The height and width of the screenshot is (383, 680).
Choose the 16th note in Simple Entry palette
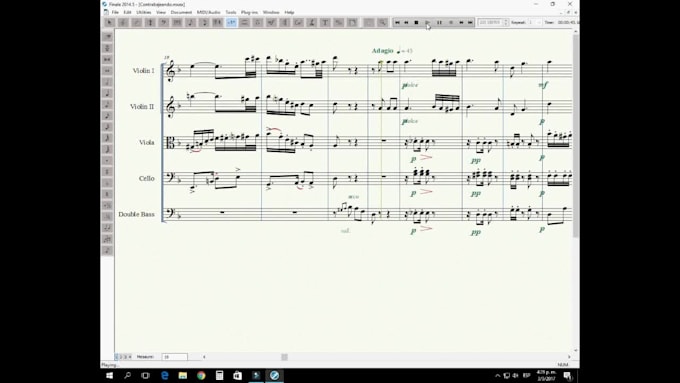point(107,116)
